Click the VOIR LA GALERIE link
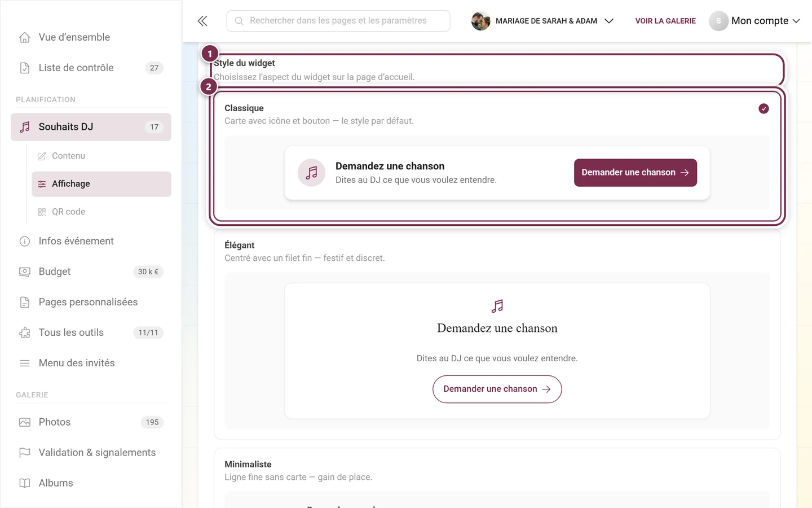812x508 pixels. (x=665, y=21)
